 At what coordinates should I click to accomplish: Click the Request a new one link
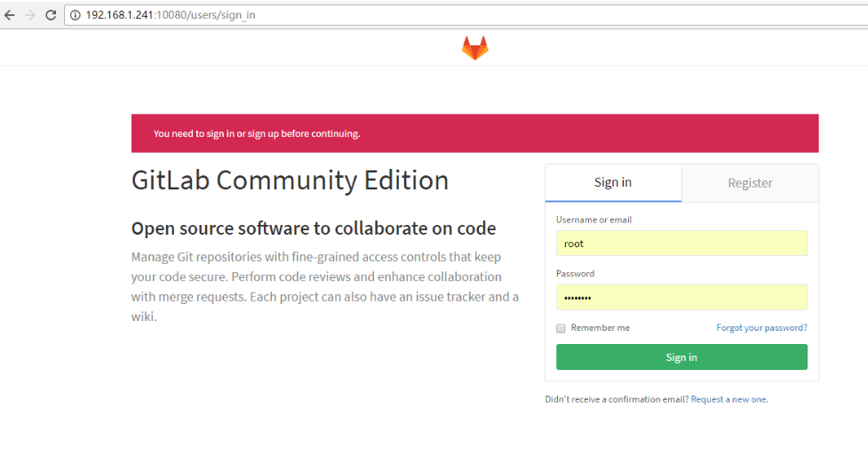729,399
